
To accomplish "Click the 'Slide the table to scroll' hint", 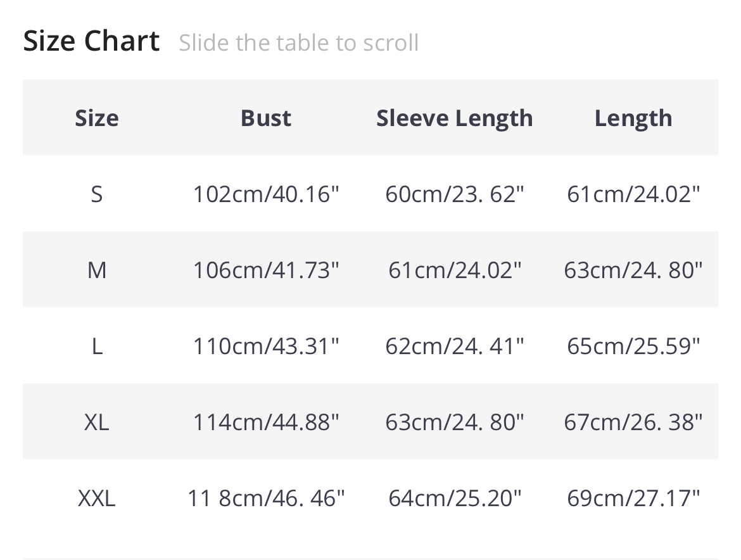I will coord(299,43).
